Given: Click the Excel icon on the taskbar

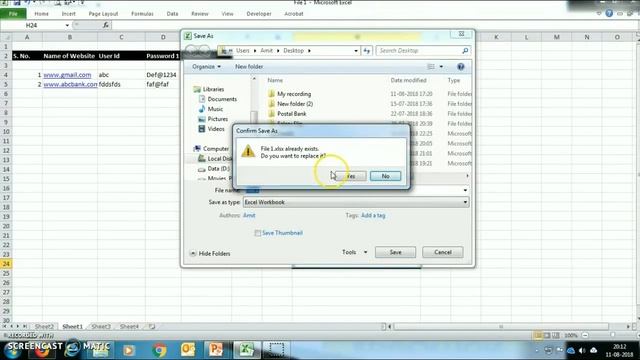Looking at the screenshot, I should click(246, 350).
